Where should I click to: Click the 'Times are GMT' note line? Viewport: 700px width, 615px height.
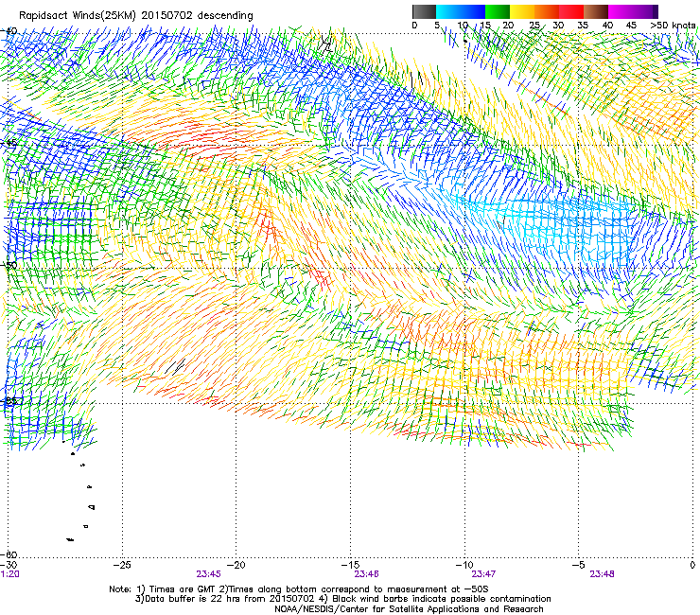[299, 589]
